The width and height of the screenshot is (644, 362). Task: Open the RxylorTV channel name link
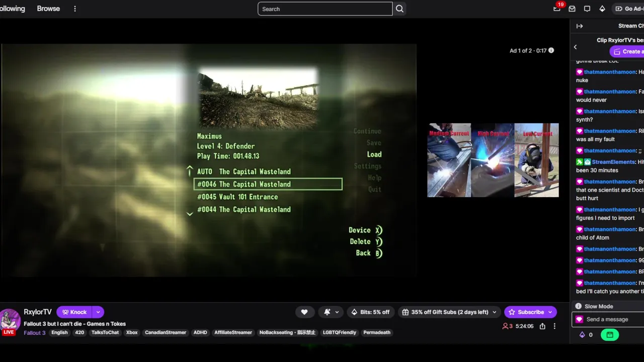(x=38, y=312)
